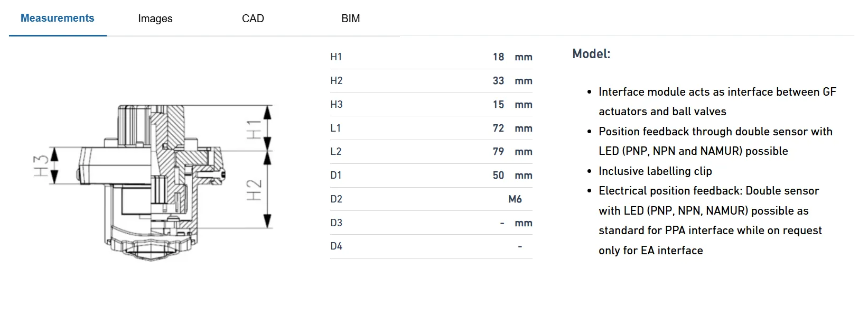Click the Measurements tab
The image size is (868, 323).
[58, 19]
